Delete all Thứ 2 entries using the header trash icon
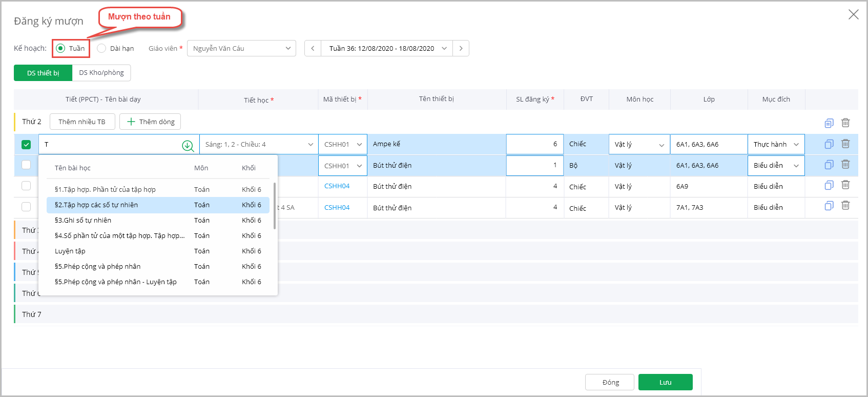Screen dimensions: 868x397 845,123
